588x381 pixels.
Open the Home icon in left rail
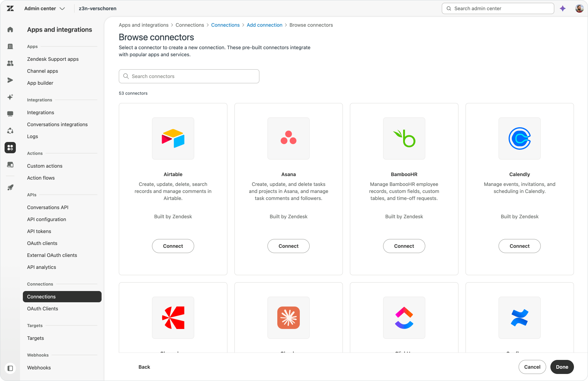pyautogui.click(x=10, y=30)
